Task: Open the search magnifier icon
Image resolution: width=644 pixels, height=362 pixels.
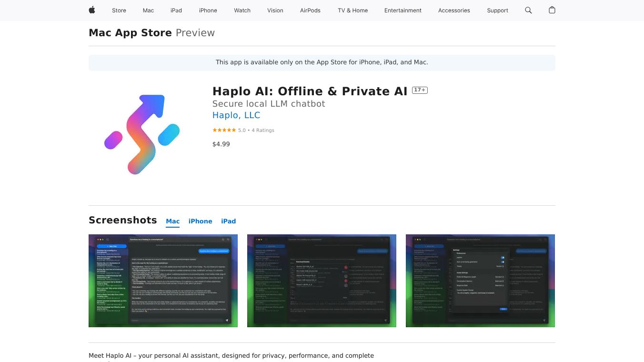Action: click(528, 10)
